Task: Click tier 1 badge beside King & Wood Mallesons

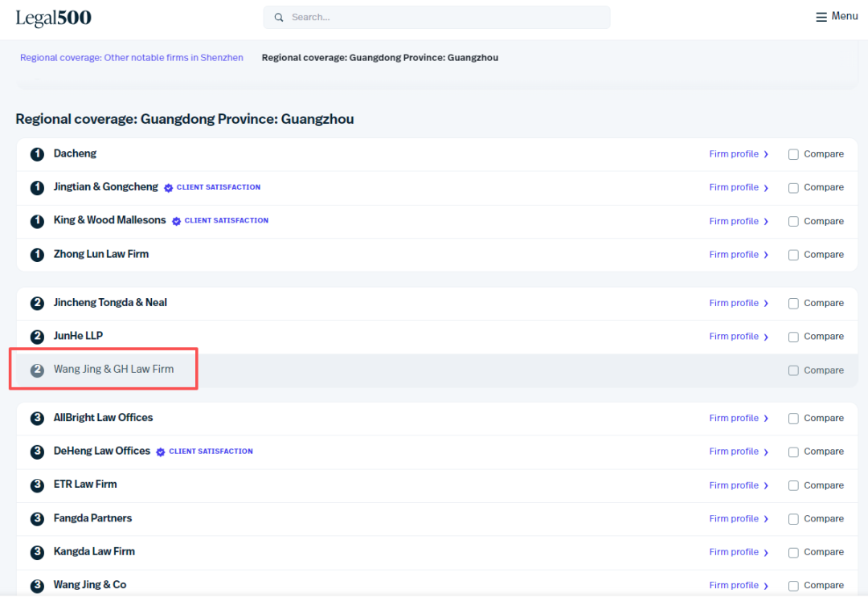Action: click(x=37, y=221)
